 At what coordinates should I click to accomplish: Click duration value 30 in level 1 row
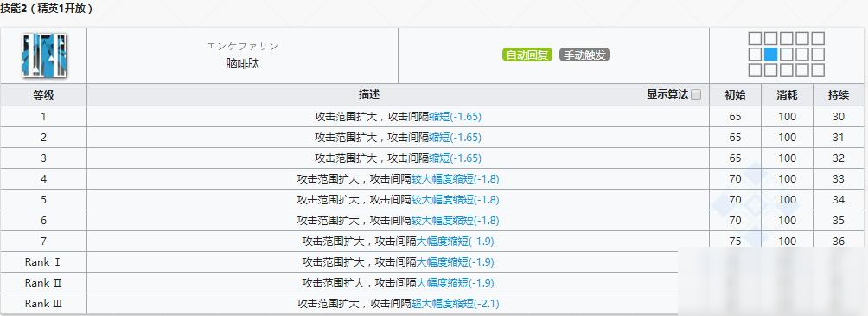tap(839, 116)
